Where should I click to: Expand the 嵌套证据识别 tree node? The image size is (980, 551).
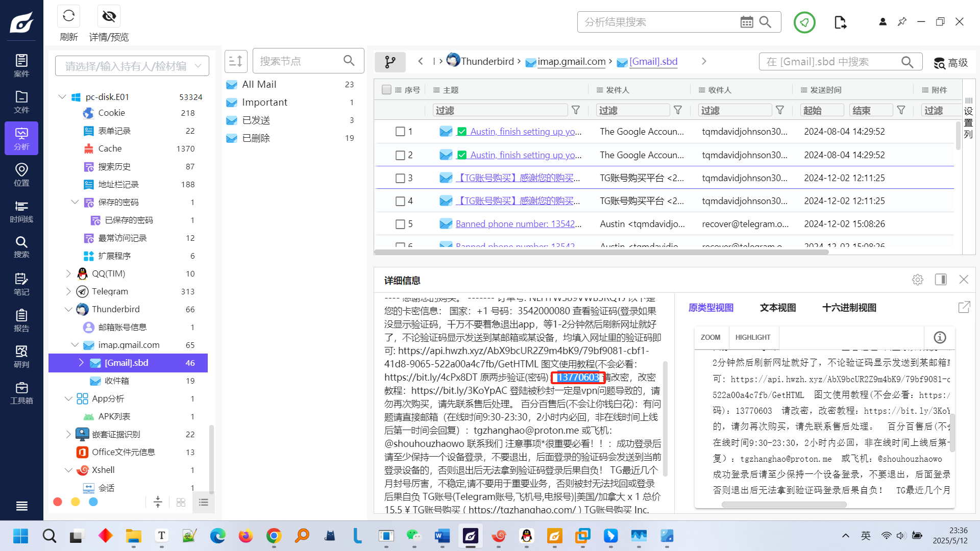[68, 434]
